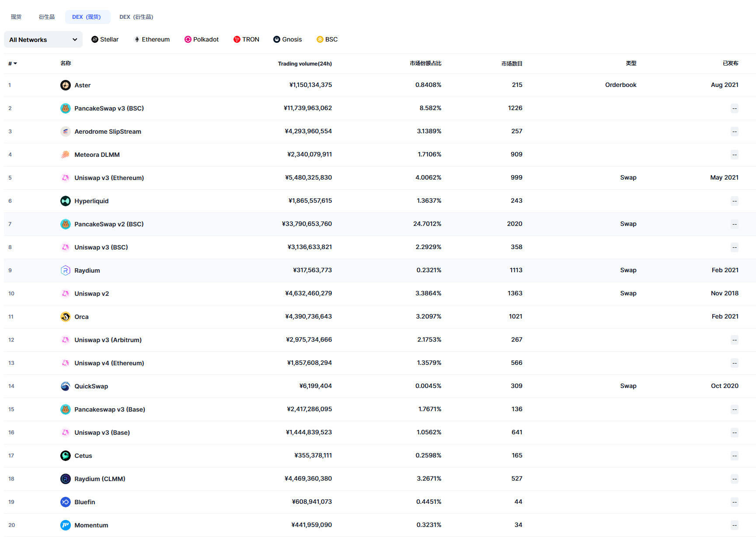Click the Uniswap v3 (BSC) logo icon
The height and width of the screenshot is (537, 756).
[x=65, y=247]
